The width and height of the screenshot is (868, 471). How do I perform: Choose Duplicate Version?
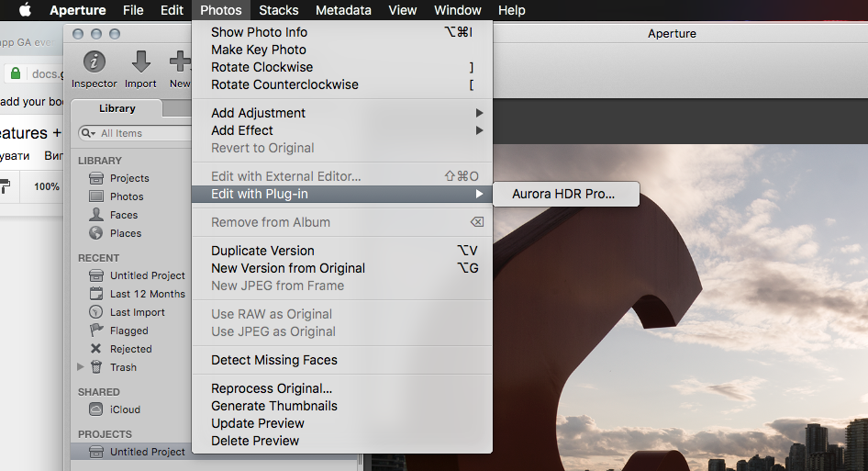point(342,251)
